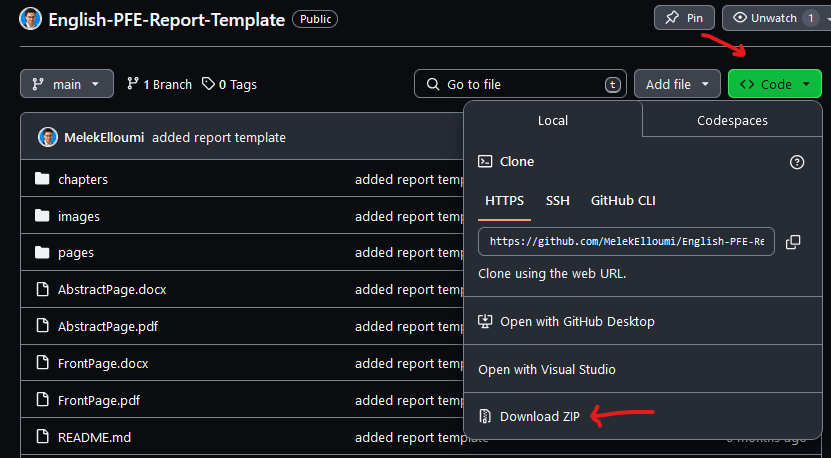Click the folder icon beside chapters

tap(42, 179)
